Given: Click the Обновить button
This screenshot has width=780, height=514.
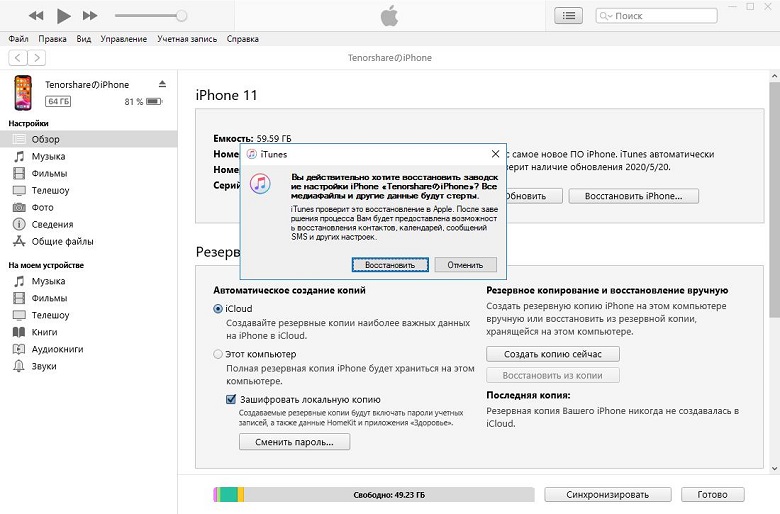Looking at the screenshot, I should 534,196.
